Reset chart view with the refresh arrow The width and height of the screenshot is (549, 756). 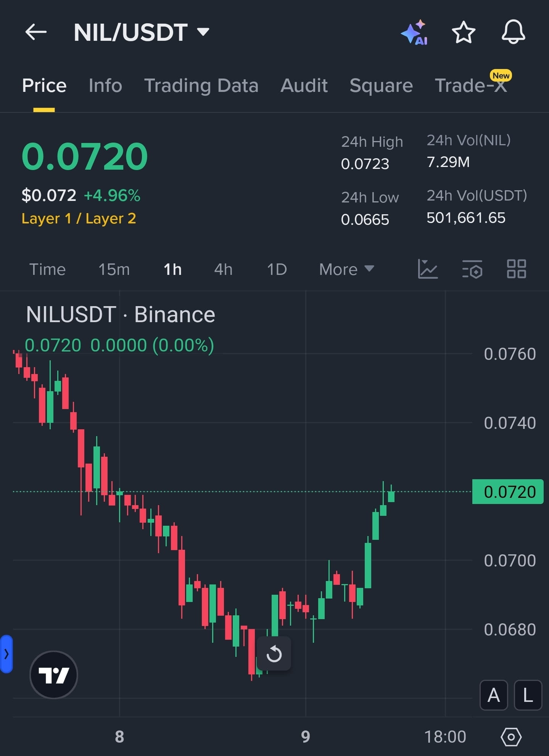[274, 654]
